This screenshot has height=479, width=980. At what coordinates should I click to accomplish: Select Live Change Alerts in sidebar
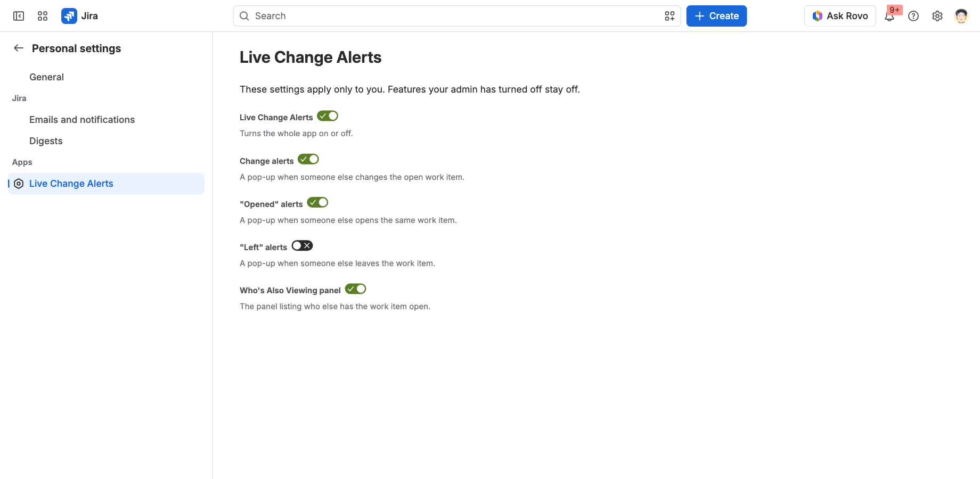tap(106, 184)
